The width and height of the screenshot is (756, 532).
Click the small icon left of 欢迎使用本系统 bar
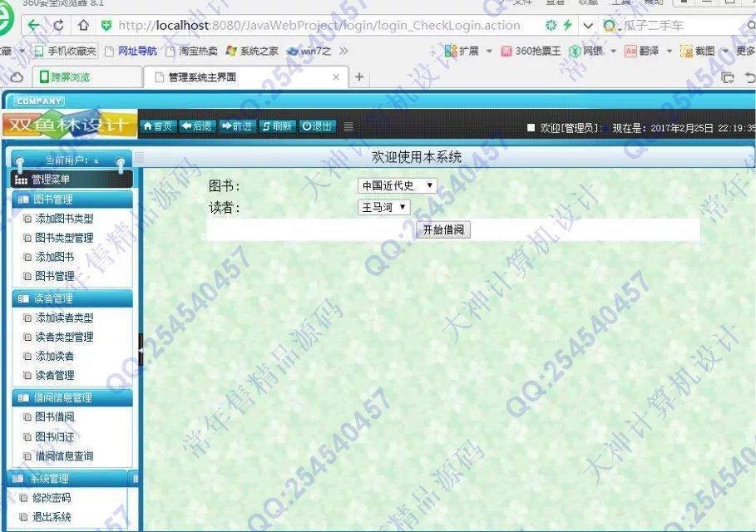(140, 156)
